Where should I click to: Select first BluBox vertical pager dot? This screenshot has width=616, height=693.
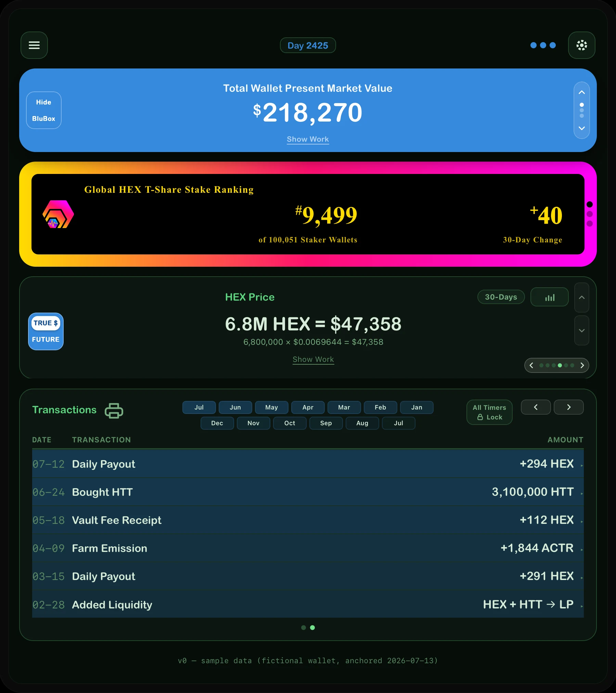pos(582,105)
